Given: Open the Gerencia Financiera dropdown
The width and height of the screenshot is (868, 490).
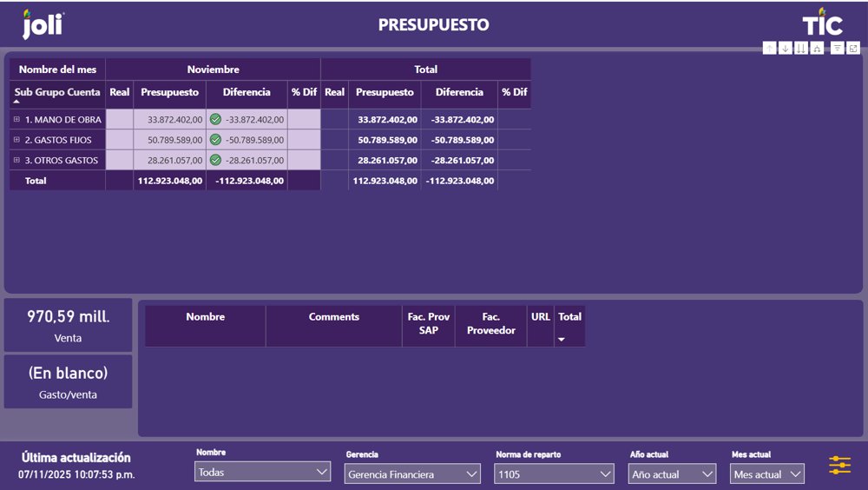Looking at the screenshot, I should pyautogui.click(x=412, y=473).
